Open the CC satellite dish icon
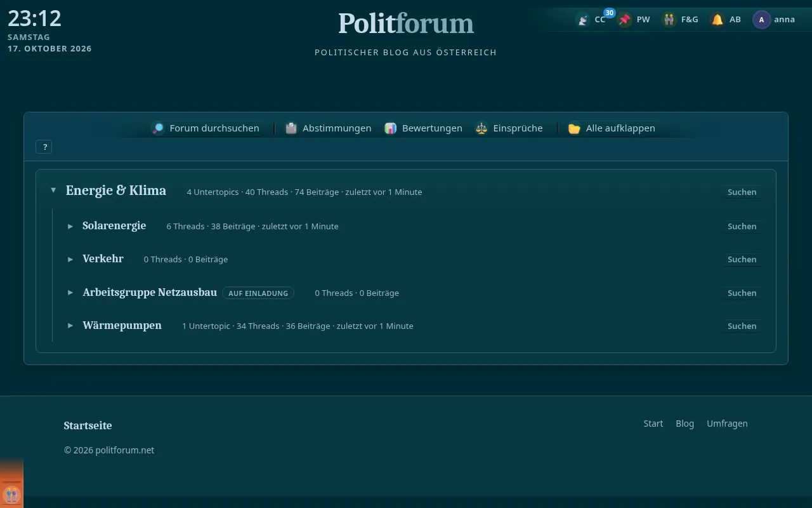Viewport: 812px width, 508px height. [582, 20]
